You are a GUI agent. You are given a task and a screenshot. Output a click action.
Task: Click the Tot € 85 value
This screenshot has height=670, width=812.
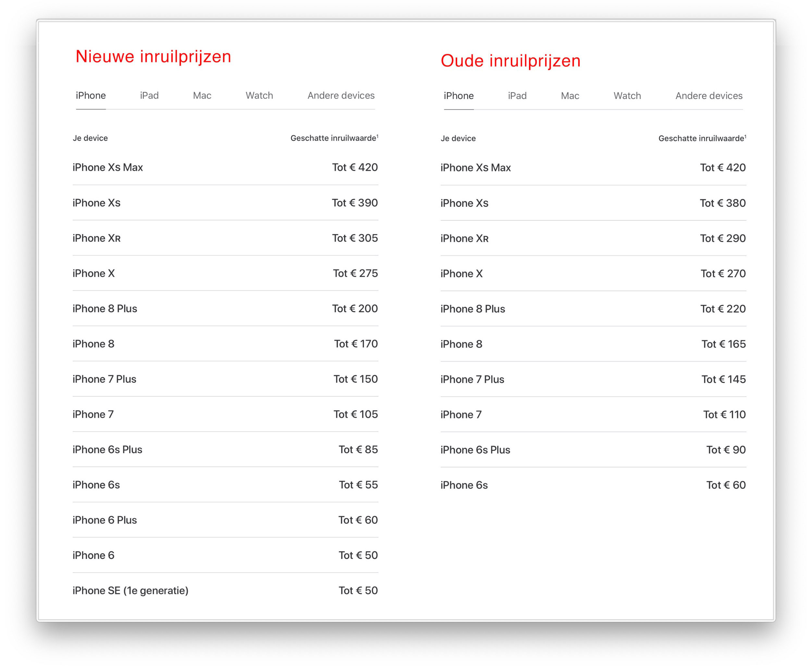point(358,450)
